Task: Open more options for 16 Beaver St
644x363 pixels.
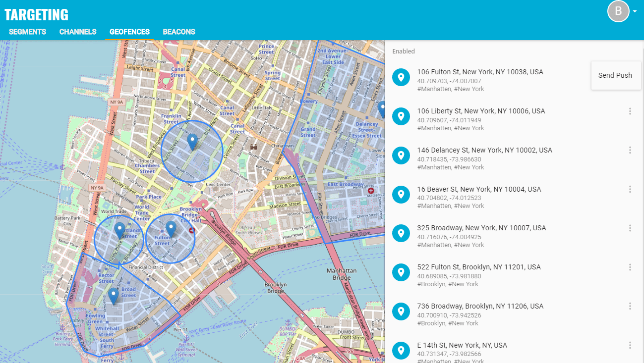Action: pyautogui.click(x=630, y=189)
